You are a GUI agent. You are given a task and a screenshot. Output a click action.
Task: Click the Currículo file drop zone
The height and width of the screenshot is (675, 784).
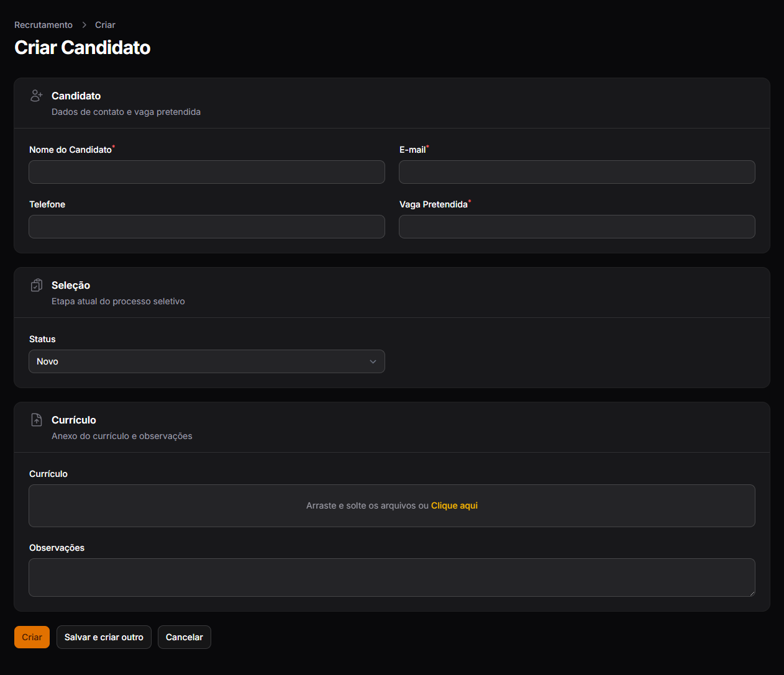click(392, 505)
